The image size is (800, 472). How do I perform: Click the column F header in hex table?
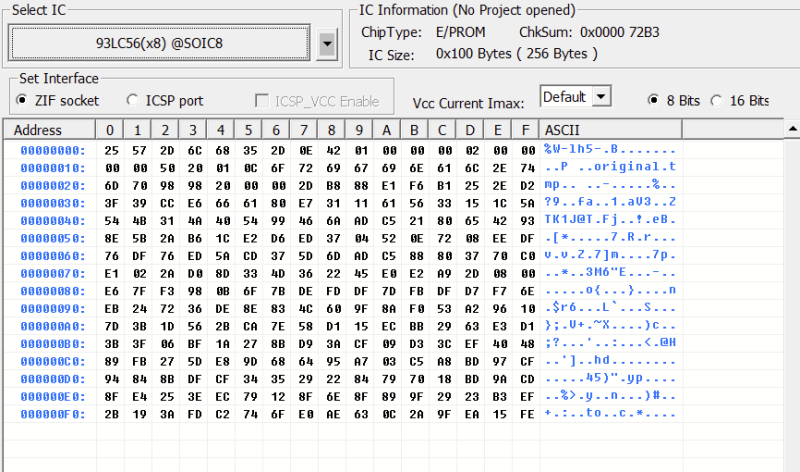(x=527, y=130)
